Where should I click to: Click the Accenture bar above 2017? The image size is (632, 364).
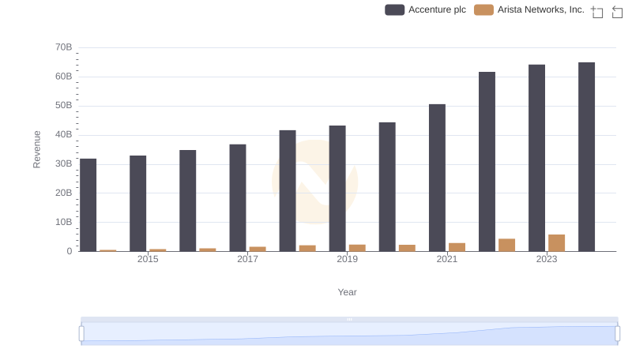pyautogui.click(x=238, y=198)
